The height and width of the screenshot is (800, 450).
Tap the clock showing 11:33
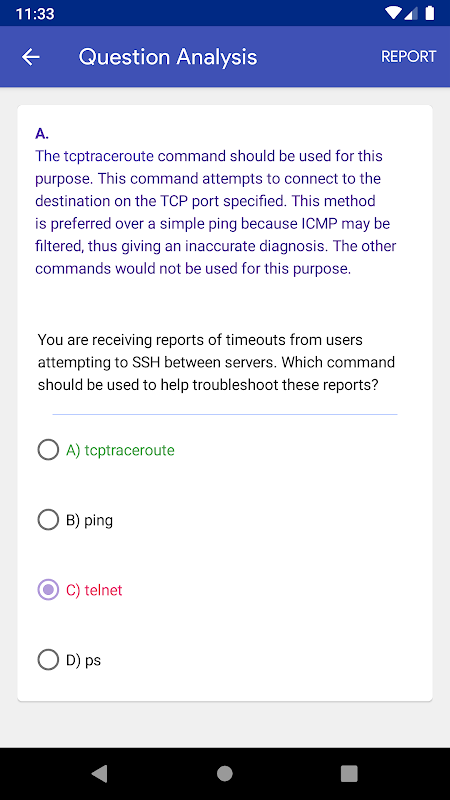pyautogui.click(x=35, y=14)
